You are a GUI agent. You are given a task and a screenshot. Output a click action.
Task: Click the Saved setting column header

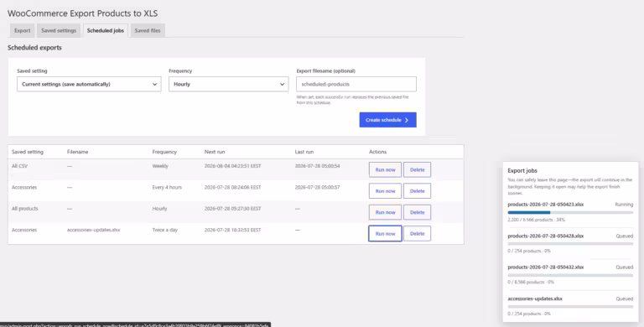[28, 152]
